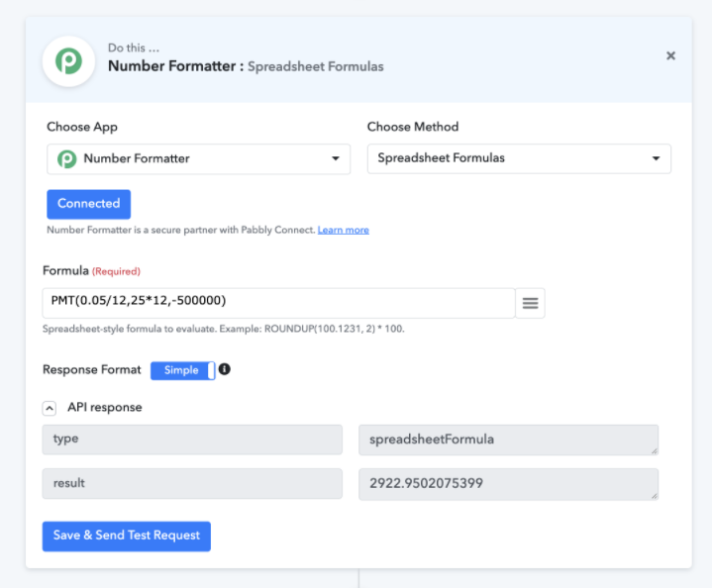Click the 'result' key field
This screenshot has height=588, width=712.
point(192,484)
